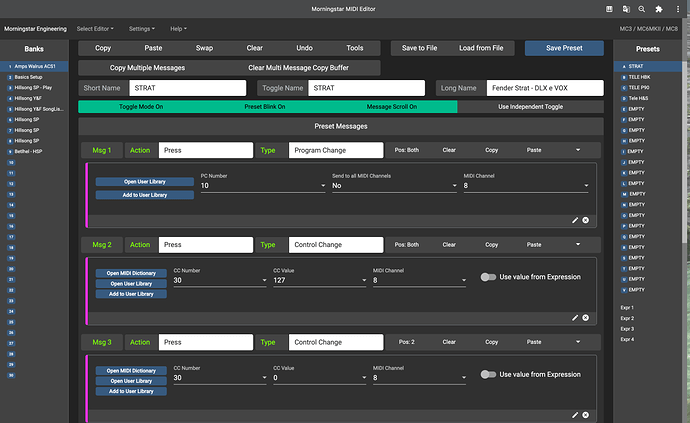Open the PC Number dropdown in Msg 1
Image resolution: width=690 pixels, height=423 pixels.
click(x=262, y=186)
